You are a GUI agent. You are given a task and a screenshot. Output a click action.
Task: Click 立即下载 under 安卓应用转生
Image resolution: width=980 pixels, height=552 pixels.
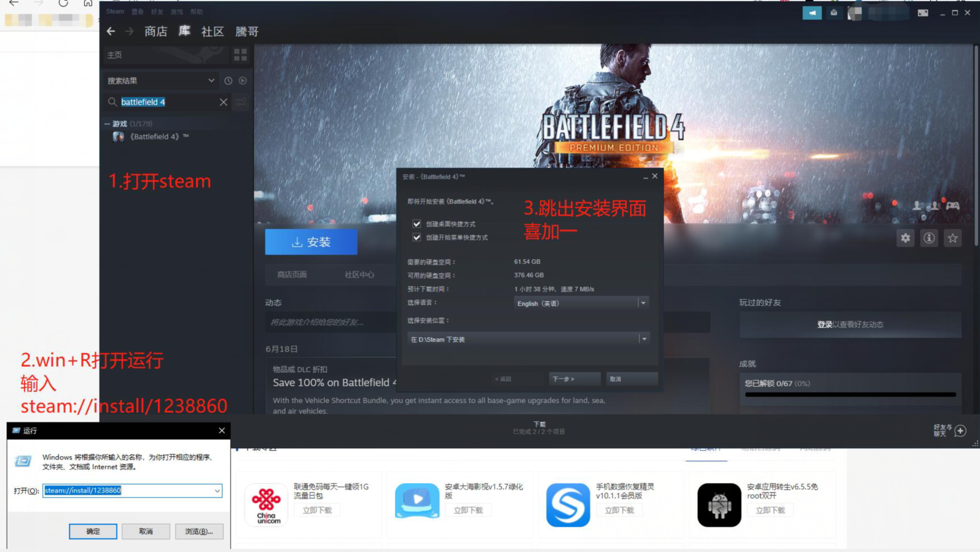tap(770, 510)
